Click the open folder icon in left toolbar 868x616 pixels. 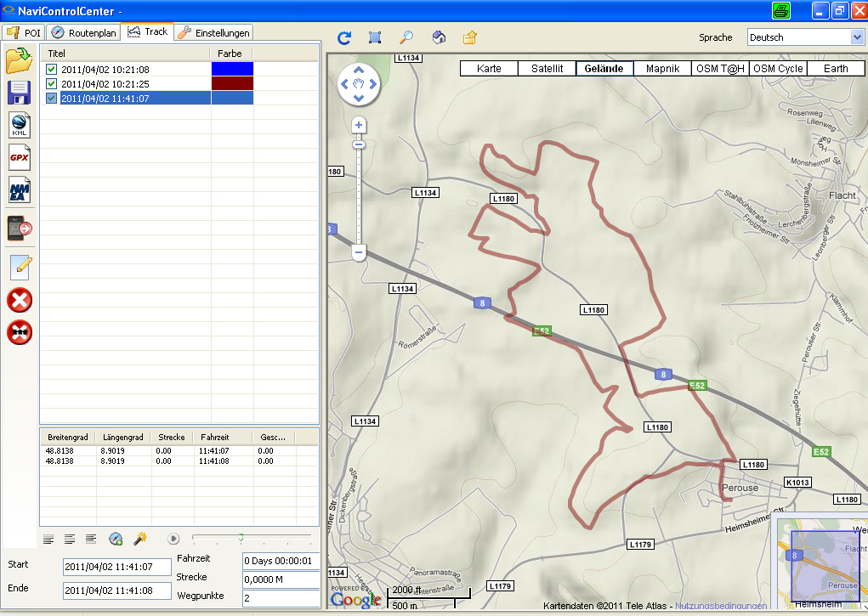coord(20,61)
